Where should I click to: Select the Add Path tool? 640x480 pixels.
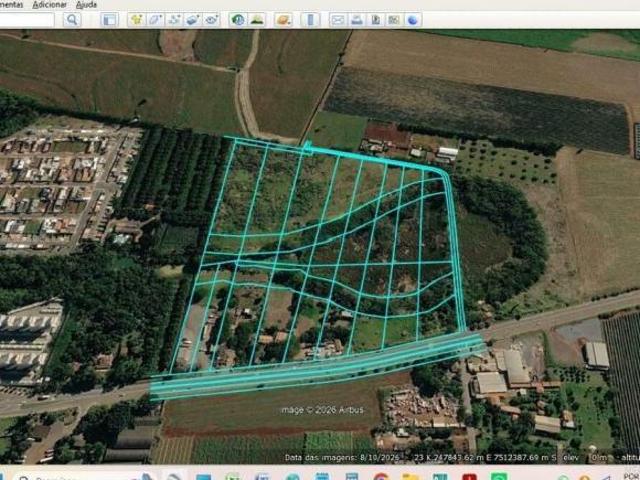tap(174, 19)
